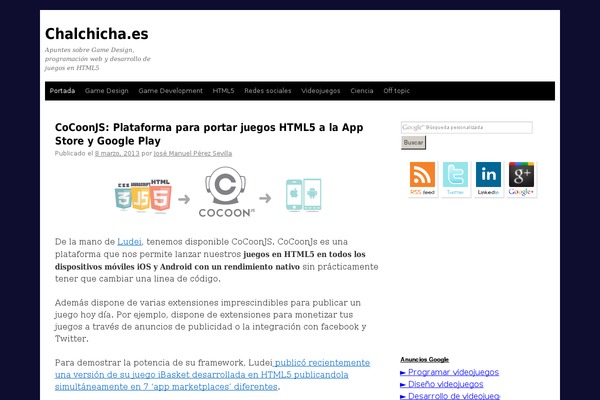Screen dimensions: 600x400
Task: Go to the Portada menu item
Action: [62, 91]
